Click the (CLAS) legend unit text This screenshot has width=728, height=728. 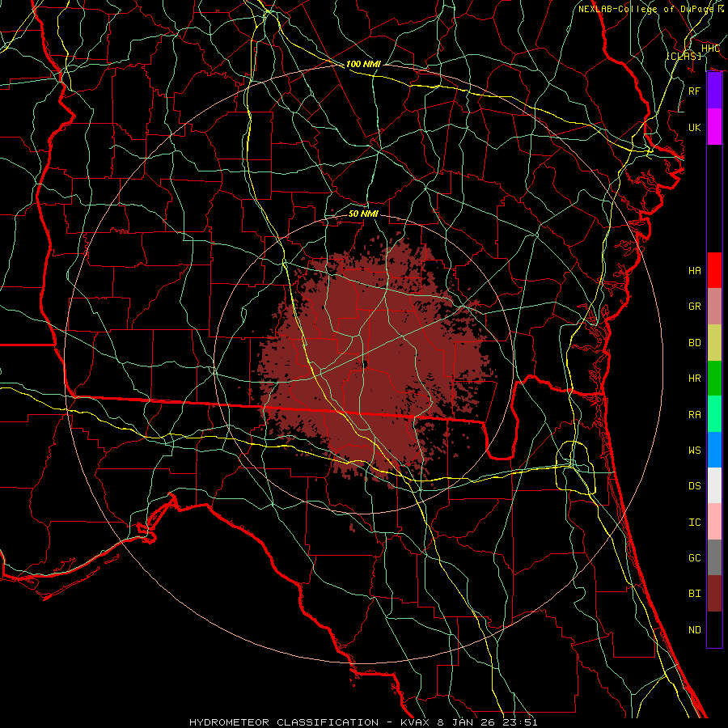[x=684, y=56]
